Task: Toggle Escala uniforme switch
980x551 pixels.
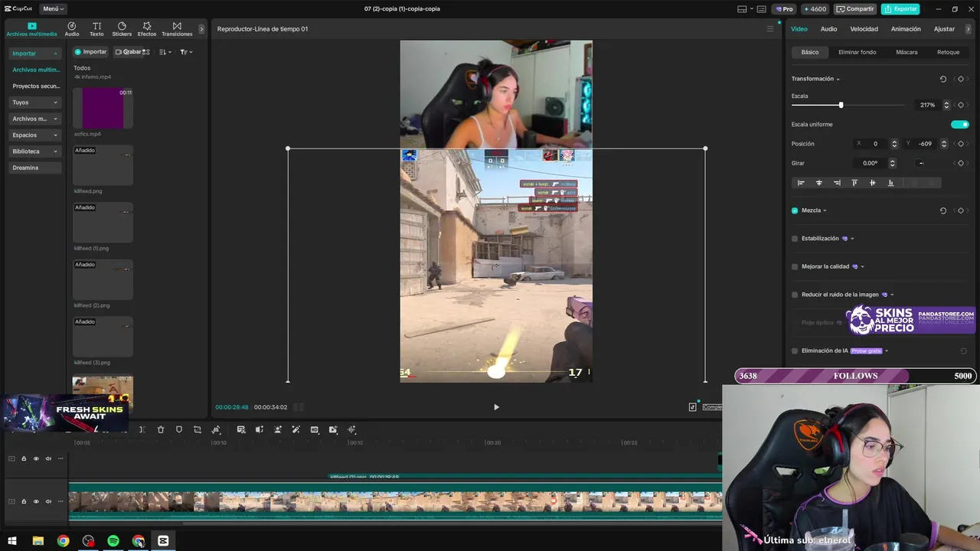Action: pos(960,124)
